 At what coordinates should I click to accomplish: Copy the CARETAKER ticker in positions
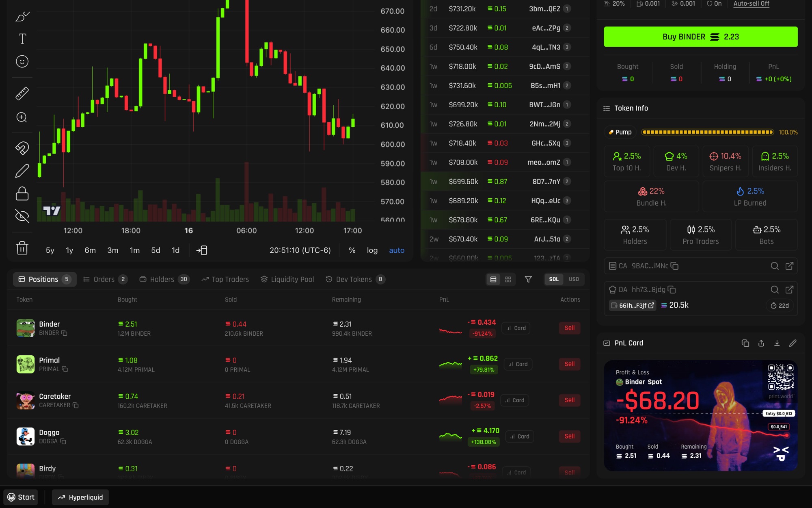(76, 405)
